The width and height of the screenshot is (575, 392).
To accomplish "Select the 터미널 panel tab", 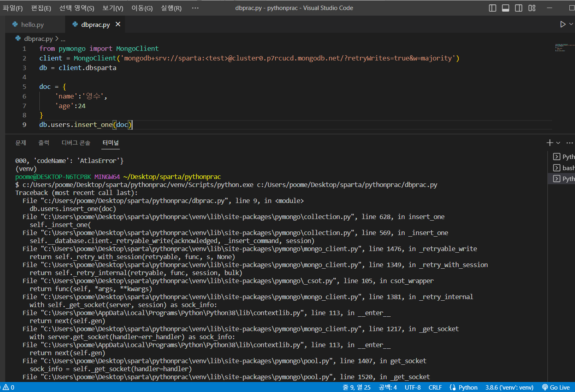I will 111,143.
